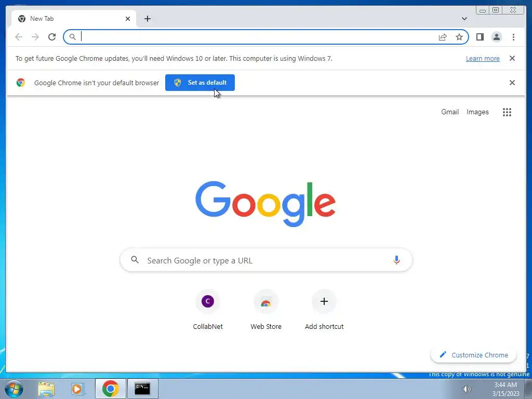Open the CollabNet shortcut

pos(208,310)
